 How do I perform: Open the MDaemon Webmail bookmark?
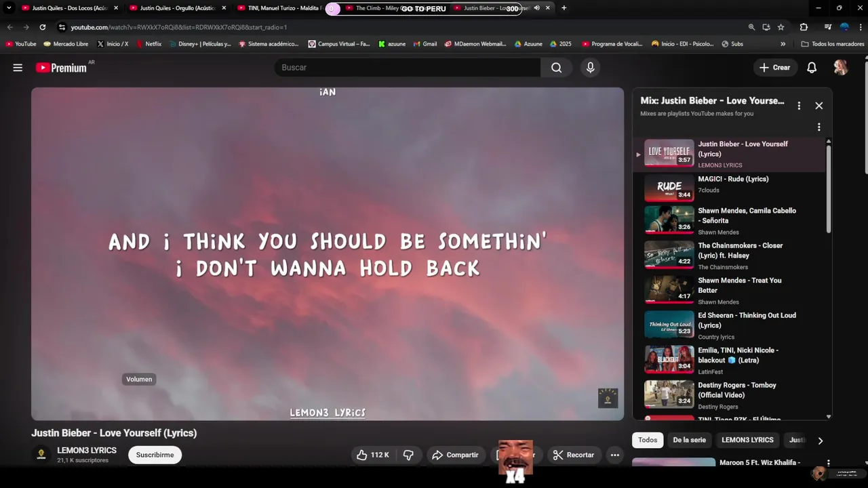pos(475,44)
